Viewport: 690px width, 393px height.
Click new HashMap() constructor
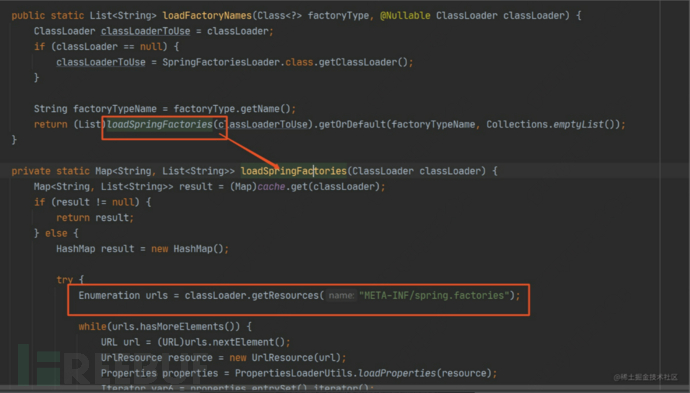tap(188, 249)
